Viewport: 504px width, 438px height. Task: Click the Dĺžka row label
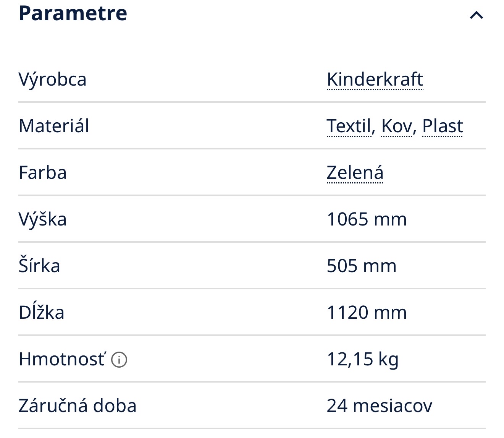click(x=42, y=313)
